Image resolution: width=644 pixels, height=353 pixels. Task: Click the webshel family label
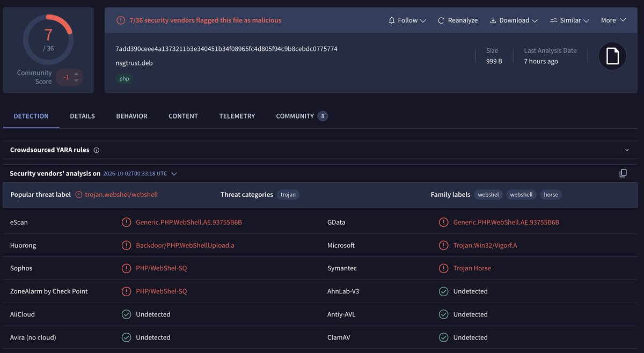click(488, 195)
